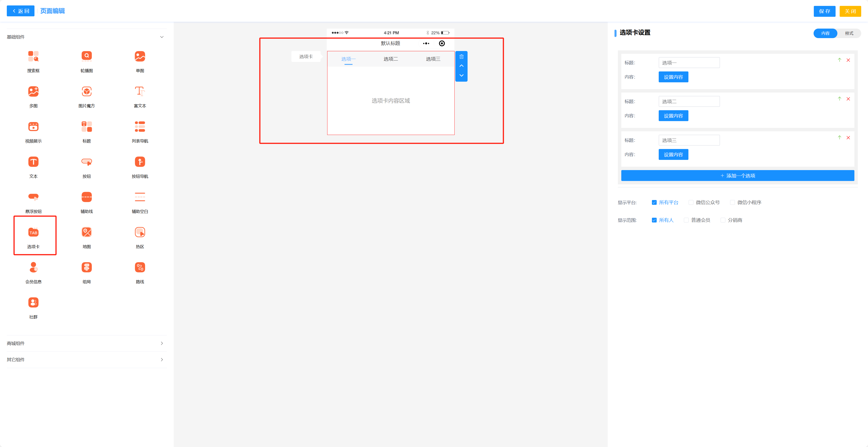Screen dimensions: 868x447
Task: Add the 搜索框 search box component
Action: pyautogui.click(x=33, y=56)
